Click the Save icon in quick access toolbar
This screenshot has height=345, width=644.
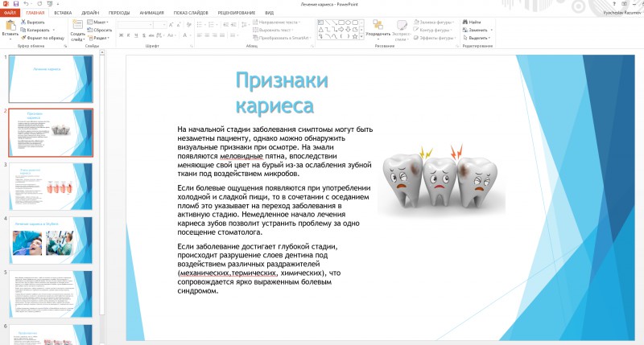click(16, 4)
